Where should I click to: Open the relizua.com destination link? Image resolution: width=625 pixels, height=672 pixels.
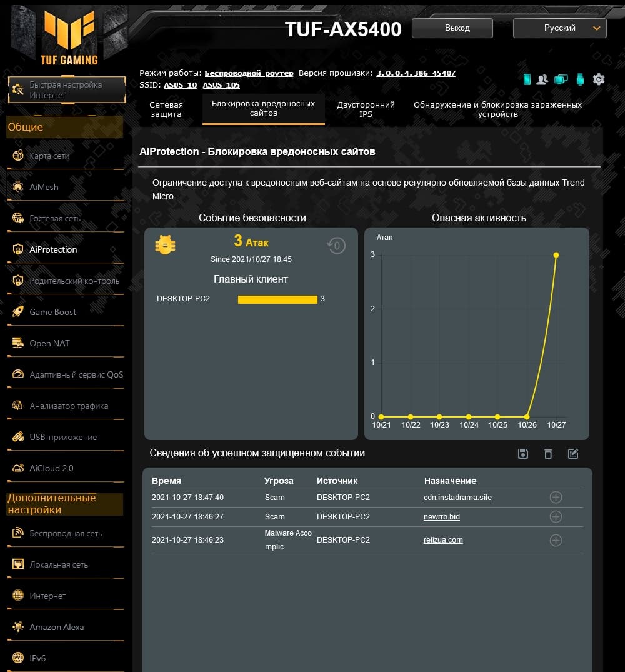[443, 540]
